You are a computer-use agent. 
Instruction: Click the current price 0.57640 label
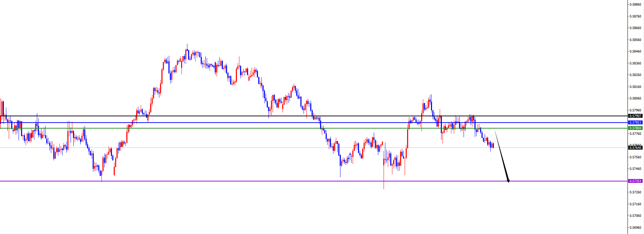coord(636,148)
